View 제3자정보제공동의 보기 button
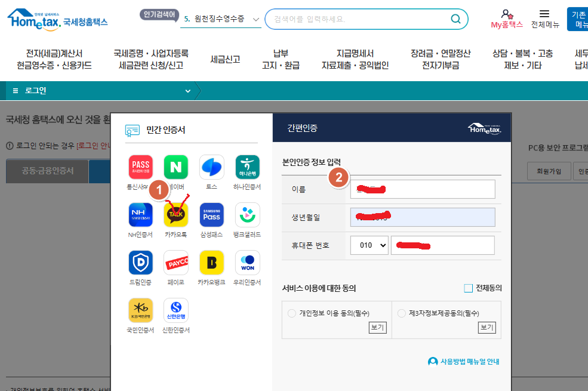The width and height of the screenshot is (588, 391). tap(487, 327)
